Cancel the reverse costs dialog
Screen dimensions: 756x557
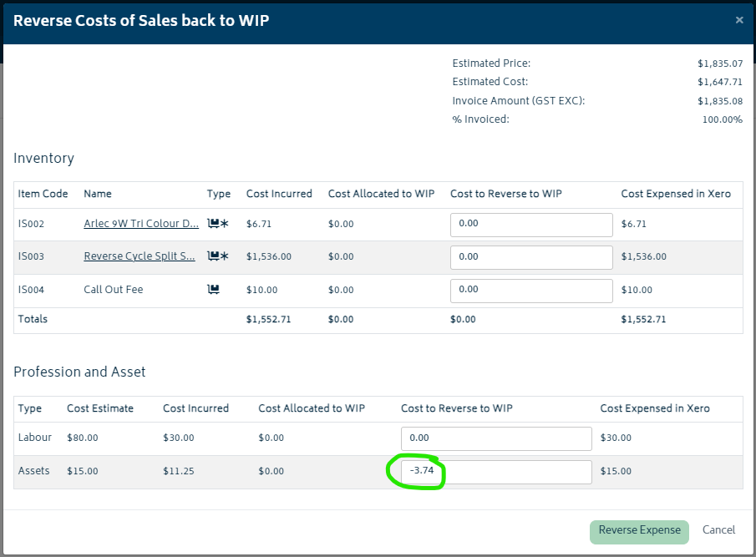pyautogui.click(x=718, y=530)
